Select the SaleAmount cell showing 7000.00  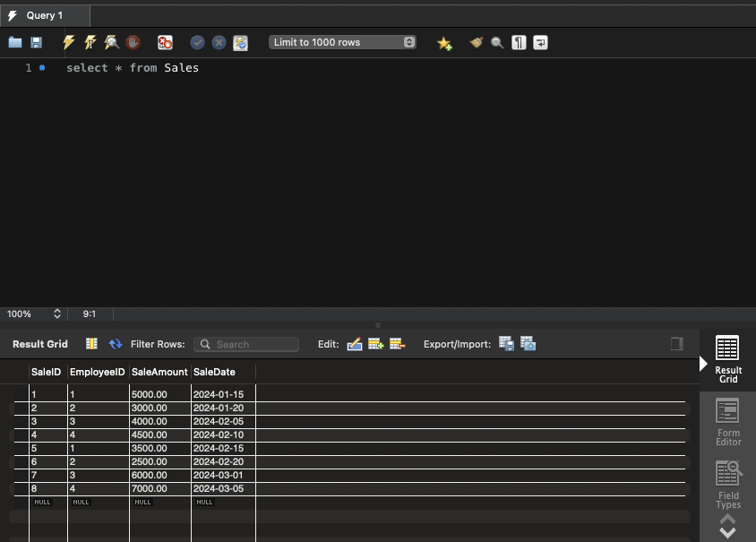point(159,488)
